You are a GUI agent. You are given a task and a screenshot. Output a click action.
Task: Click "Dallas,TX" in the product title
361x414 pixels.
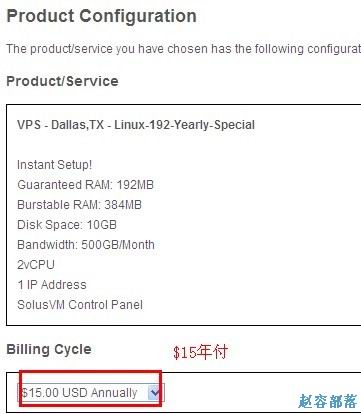pyautogui.click(x=77, y=125)
